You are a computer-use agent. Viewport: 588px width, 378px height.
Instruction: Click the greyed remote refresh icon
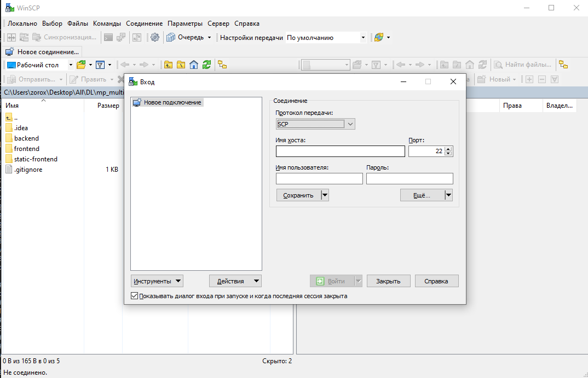pyautogui.click(x=482, y=65)
